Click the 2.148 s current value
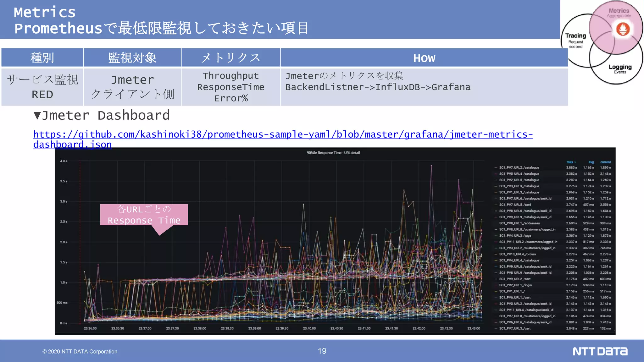The height and width of the screenshot is (362, 644). [x=605, y=174]
